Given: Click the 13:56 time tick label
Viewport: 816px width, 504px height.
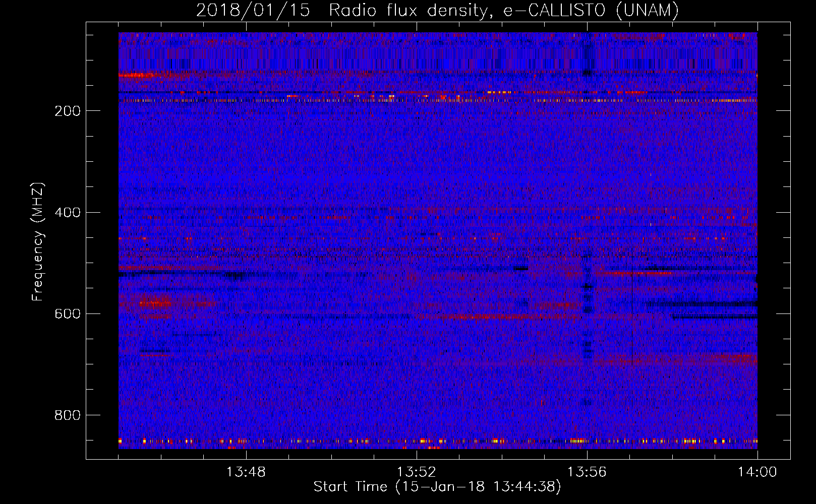Looking at the screenshot, I should coord(587,472).
